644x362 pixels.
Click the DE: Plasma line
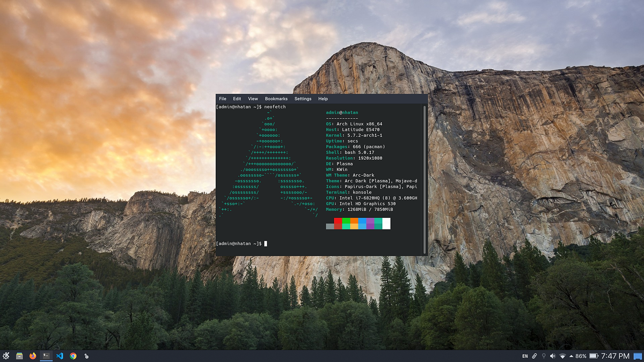339,164
